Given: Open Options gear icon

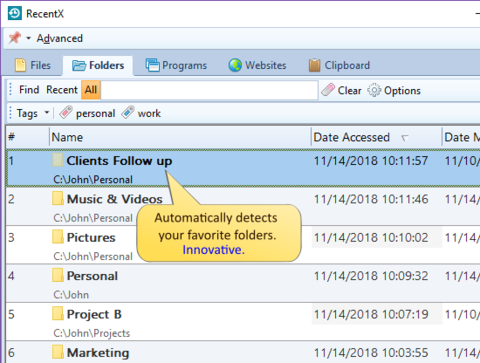Looking at the screenshot, I should [374, 90].
